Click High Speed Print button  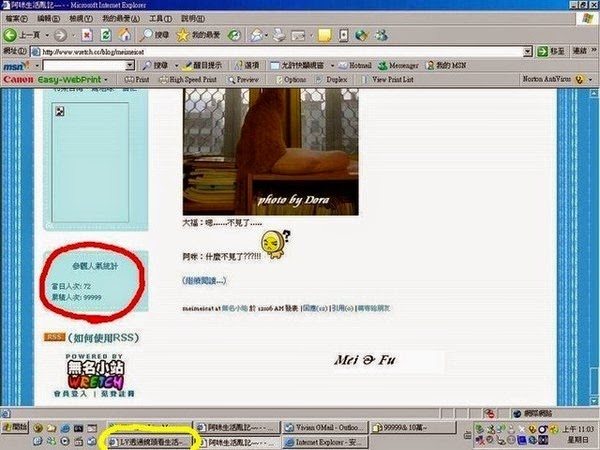(188, 80)
